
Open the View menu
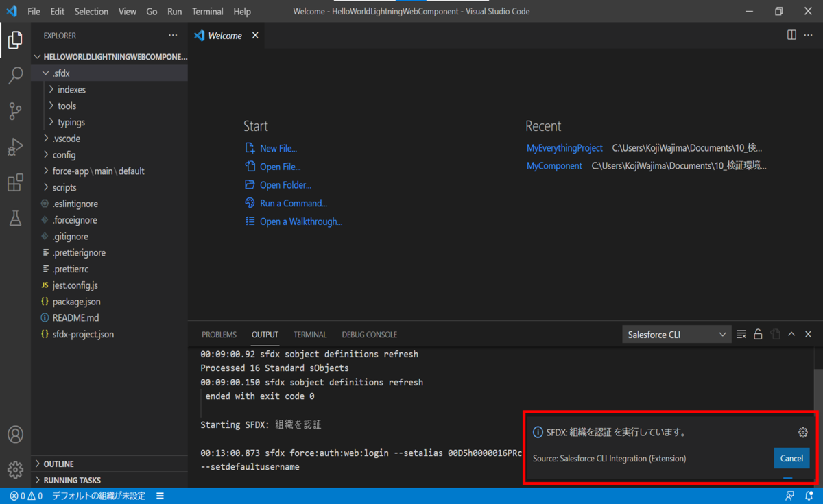pos(127,12)
